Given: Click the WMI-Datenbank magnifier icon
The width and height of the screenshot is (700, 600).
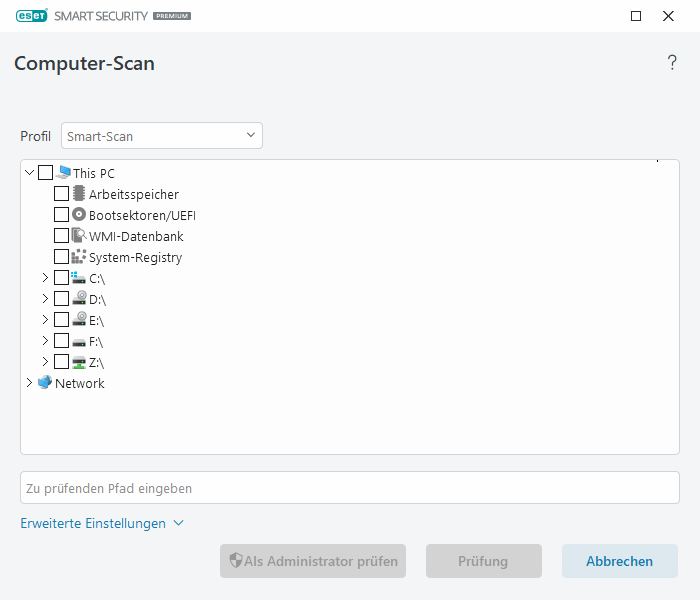Looking at the screenshot, I should pos(79,235).
